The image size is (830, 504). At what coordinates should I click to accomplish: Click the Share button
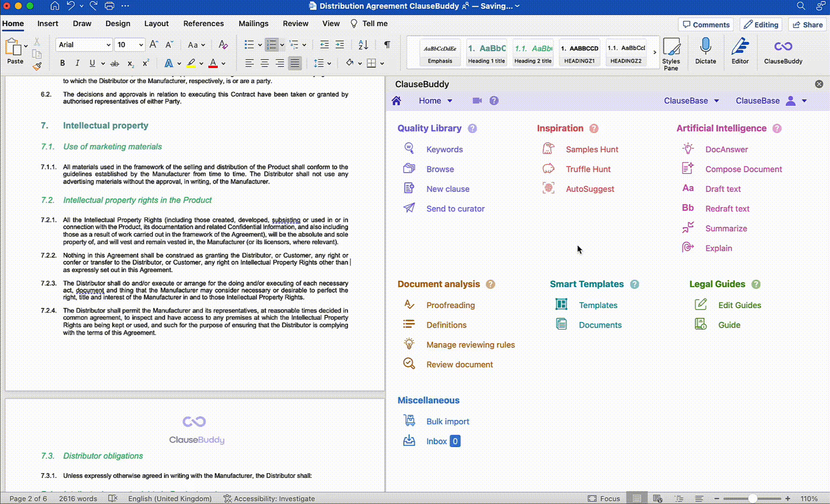[808, 25]
